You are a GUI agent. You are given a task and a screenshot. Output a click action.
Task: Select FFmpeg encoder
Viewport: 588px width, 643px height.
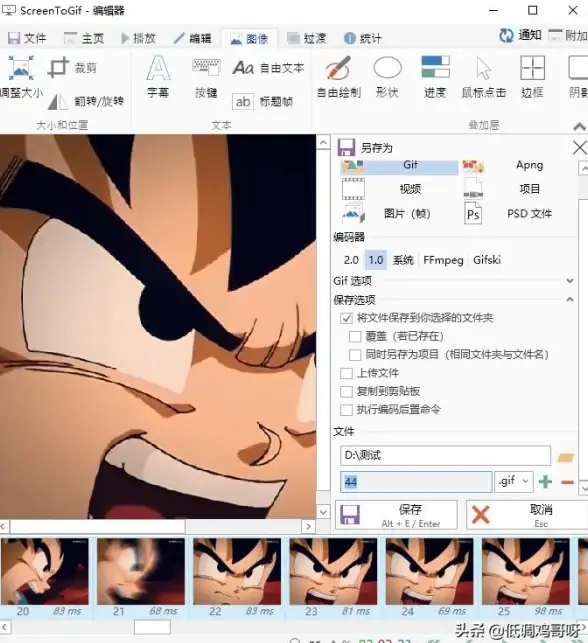443,260
